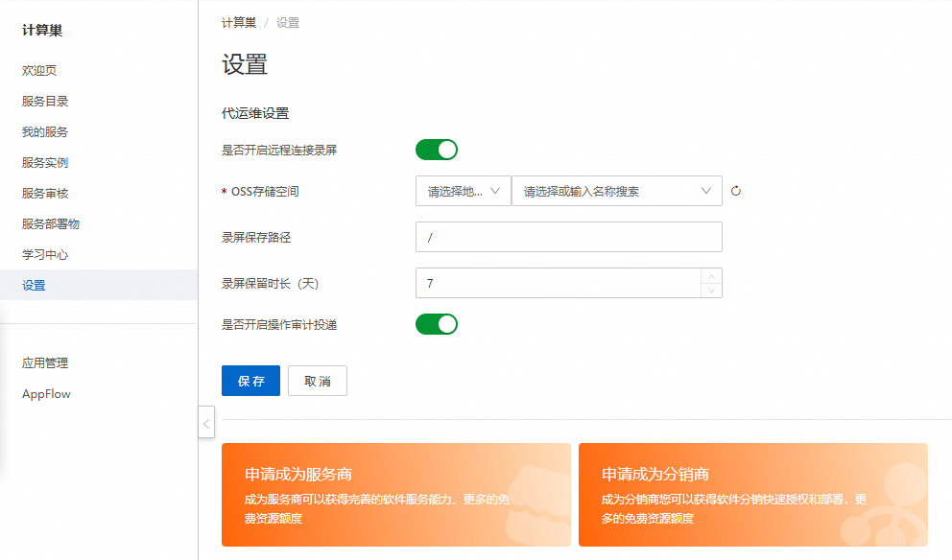This screenshot has height=560, width=952.
Task: Open the 申请成为分销商 banner
Action: coord(752,495)
